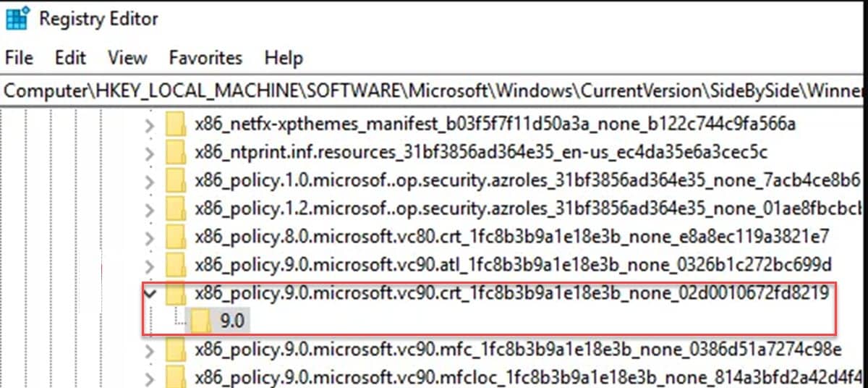The width and height of the screenshot is (868, 388).
Task: Expand the x86_policy.9.0.microsoft.vc90.mfc key
Action: pos(150,351)
